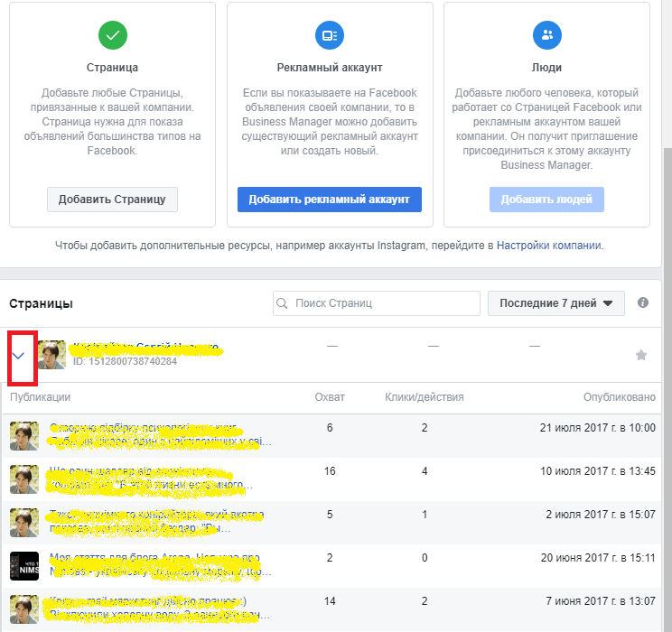The height and width of the screenshot is (632, 672).
Task: Open the 'Настройки компании' link
Action: click(x=548, y=246)
